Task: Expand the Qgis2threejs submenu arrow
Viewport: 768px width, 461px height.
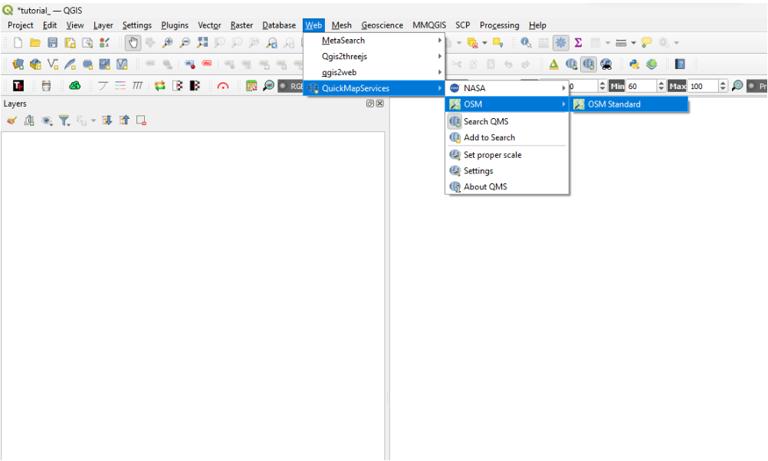Action: pyautogui.click(x=440, y=56)
